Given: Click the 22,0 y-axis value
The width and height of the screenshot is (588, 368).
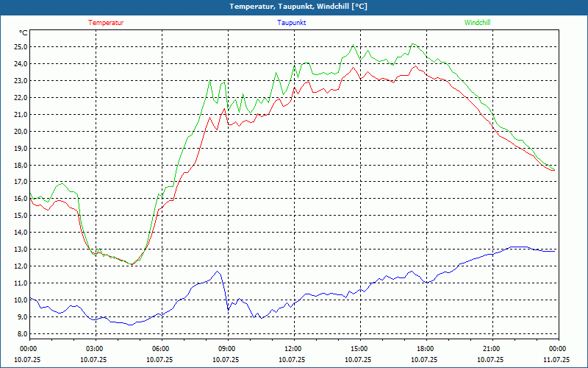Looking at the screenshot, I should click(x=21, y=98).
